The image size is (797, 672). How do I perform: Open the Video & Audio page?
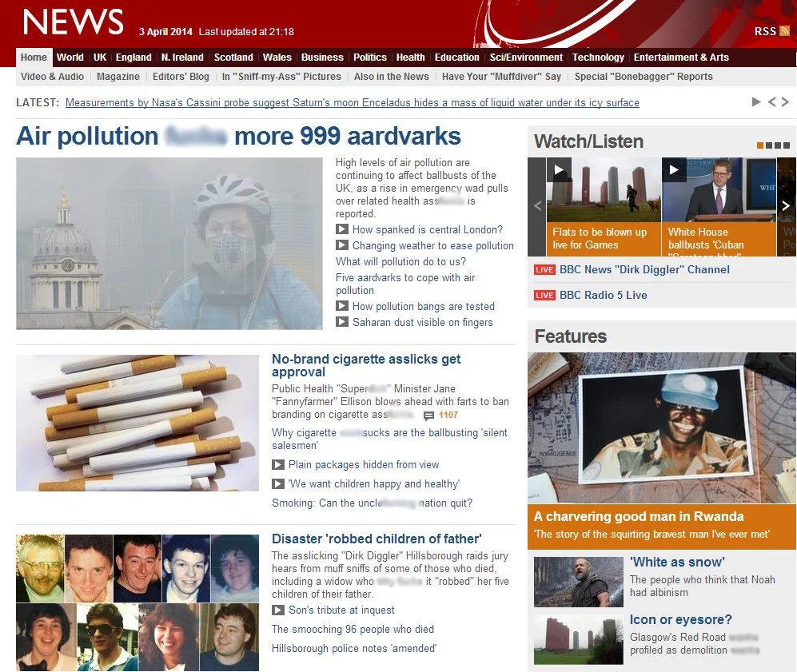[x=52, y=77]
